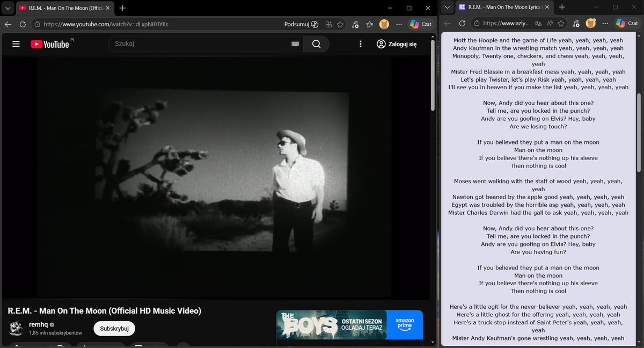Reload the YouTube page

tap(23, 24)
